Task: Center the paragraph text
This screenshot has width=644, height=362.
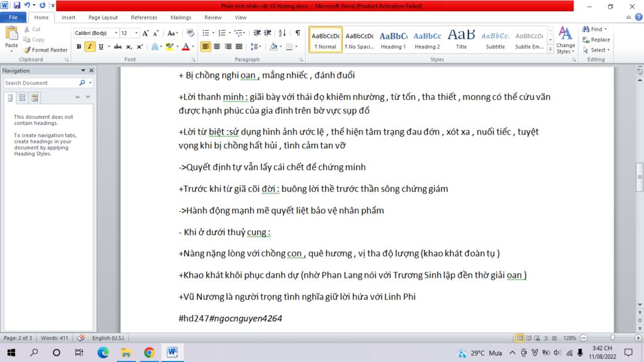Action: pos(217,47)
